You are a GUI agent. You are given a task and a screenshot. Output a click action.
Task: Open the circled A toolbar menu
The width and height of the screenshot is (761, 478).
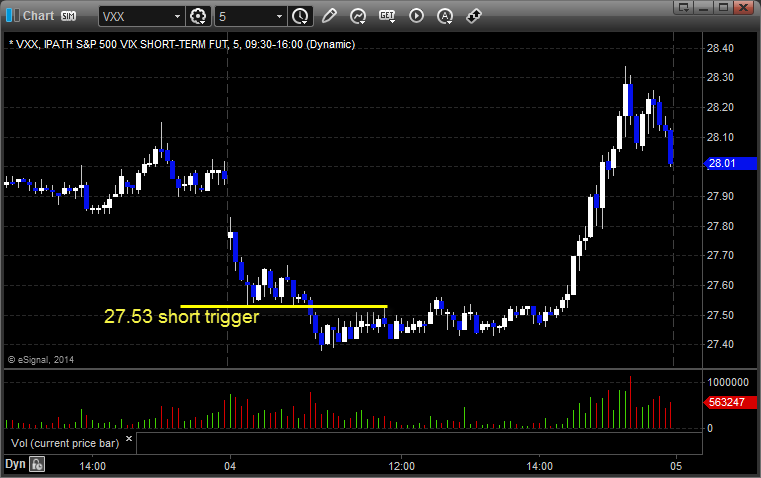pyautogui.click(x=445, y=16)
